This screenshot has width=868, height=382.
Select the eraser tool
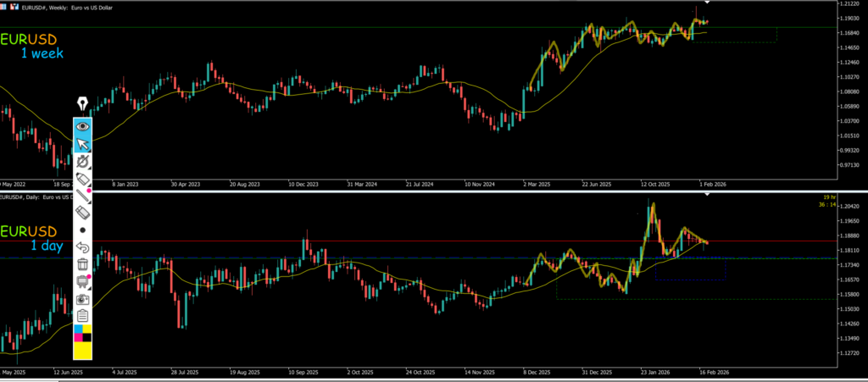(x=82, y=213)
